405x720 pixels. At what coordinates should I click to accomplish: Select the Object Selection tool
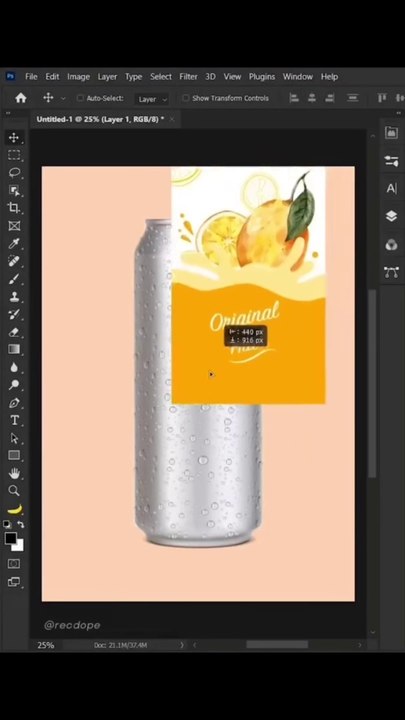click(14, 190)
